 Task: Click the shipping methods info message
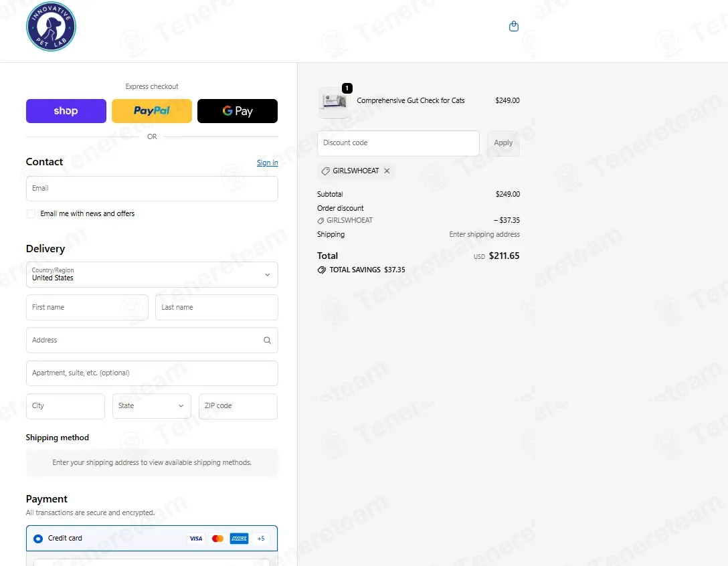(152, 462)
